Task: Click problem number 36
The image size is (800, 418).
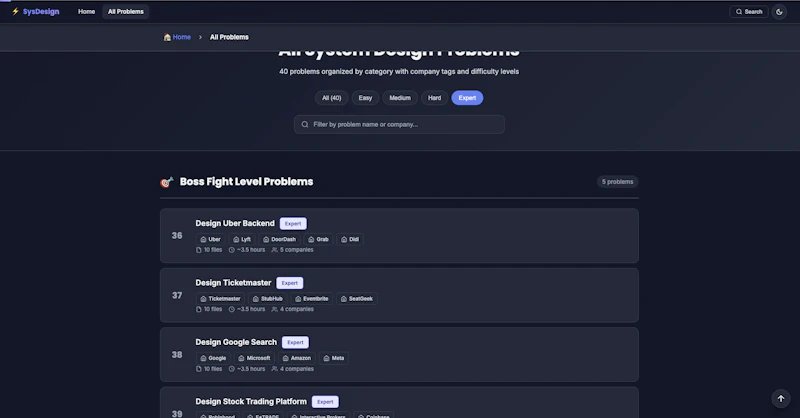Action: [x=177, y=236]
